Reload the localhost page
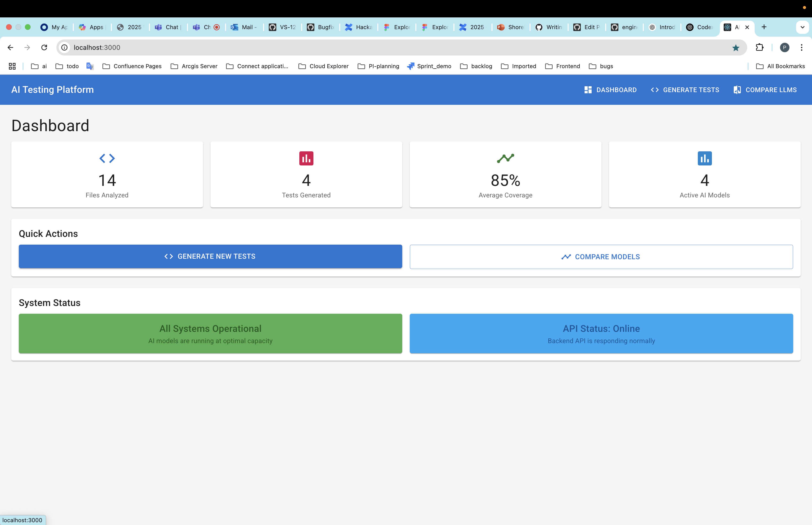 tap(44, 47)
